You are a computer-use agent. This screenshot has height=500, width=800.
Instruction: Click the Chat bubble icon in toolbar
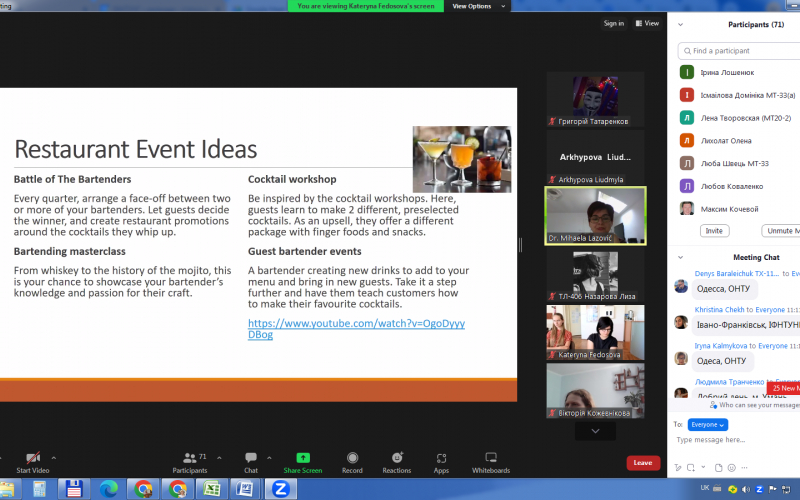tap(251, 458)
